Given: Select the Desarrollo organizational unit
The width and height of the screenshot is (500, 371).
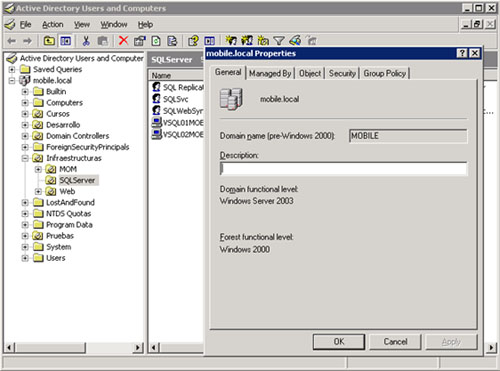Looking at the screenshot, I should click(63, 125).
